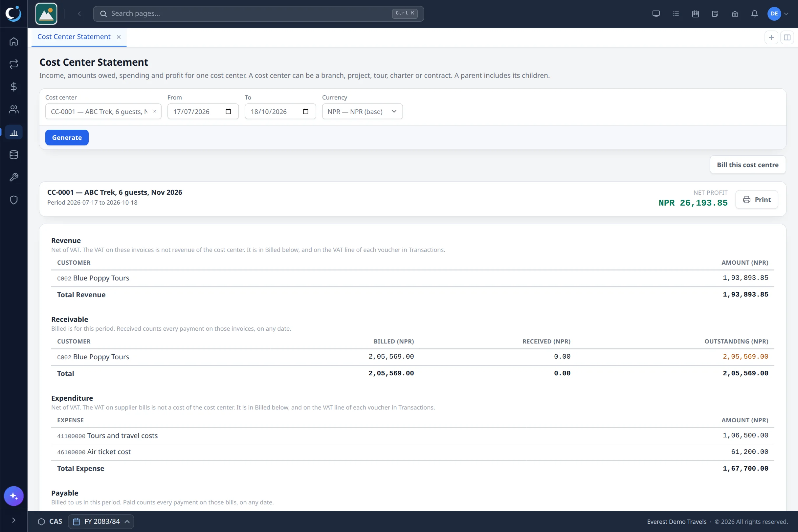Click the mountain company logo
The image size is (798, 532).
pyautogui.click(x=46, y=14)
